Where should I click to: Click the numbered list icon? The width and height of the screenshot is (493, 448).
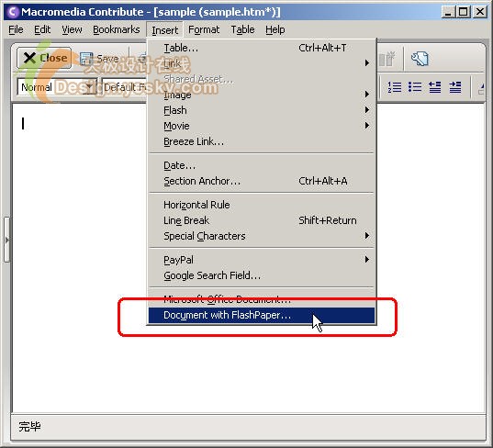[x=394, y=87]
